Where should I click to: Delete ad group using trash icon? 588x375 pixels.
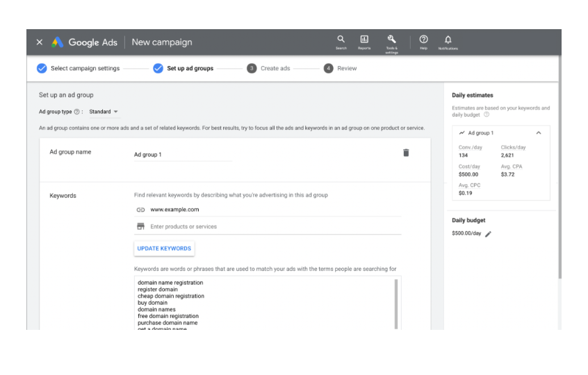[x=406, y=153]
